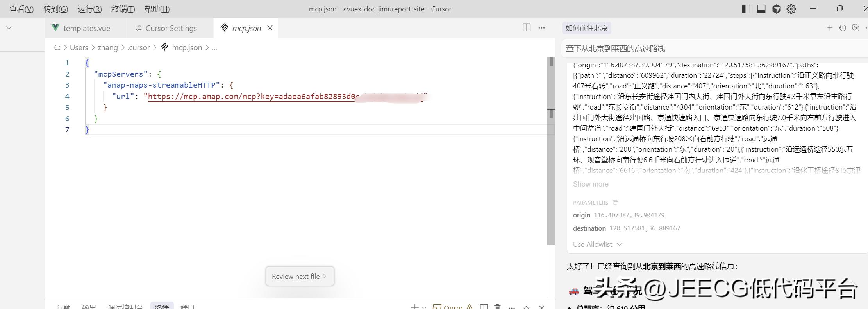Show chat history clock icon
The height and width of the screenshot is (309, 868).
843,28
